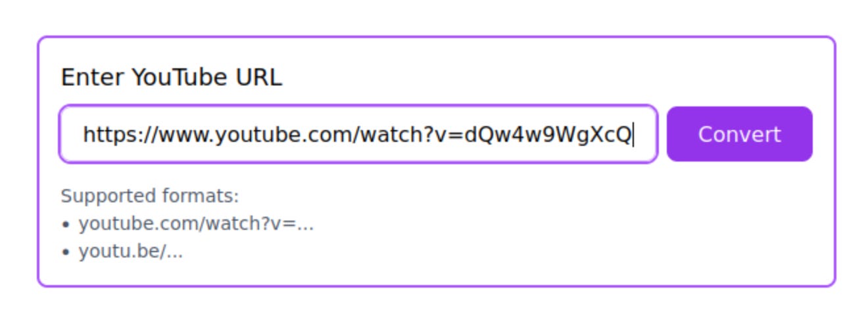The image size is (868, 331).
Task: Click the bullet before youtu.be format
Action: tap(65, 252)
